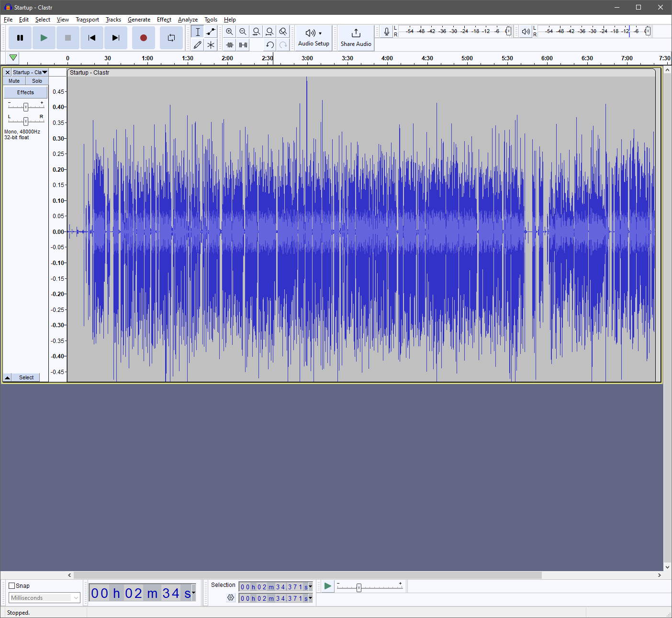Click the Undo arrow icon
Viewport: 672px width, 618px height.
click(270, 45)
